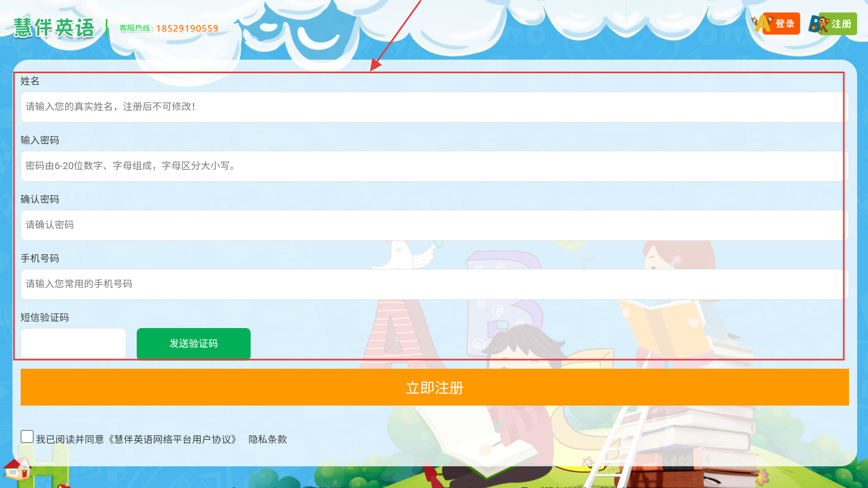868x488 pixels.
Task: Select the 确认密码 confirm password field
Action: point(434,225)
